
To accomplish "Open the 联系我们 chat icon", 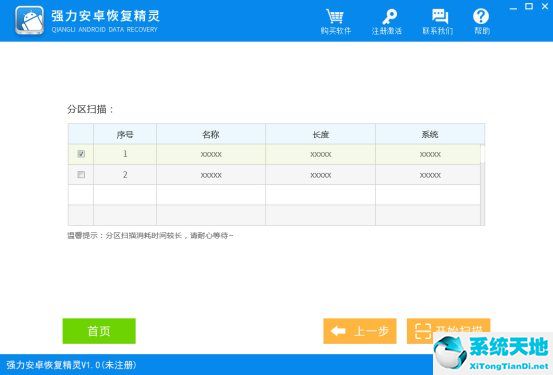I will (438, 22).
